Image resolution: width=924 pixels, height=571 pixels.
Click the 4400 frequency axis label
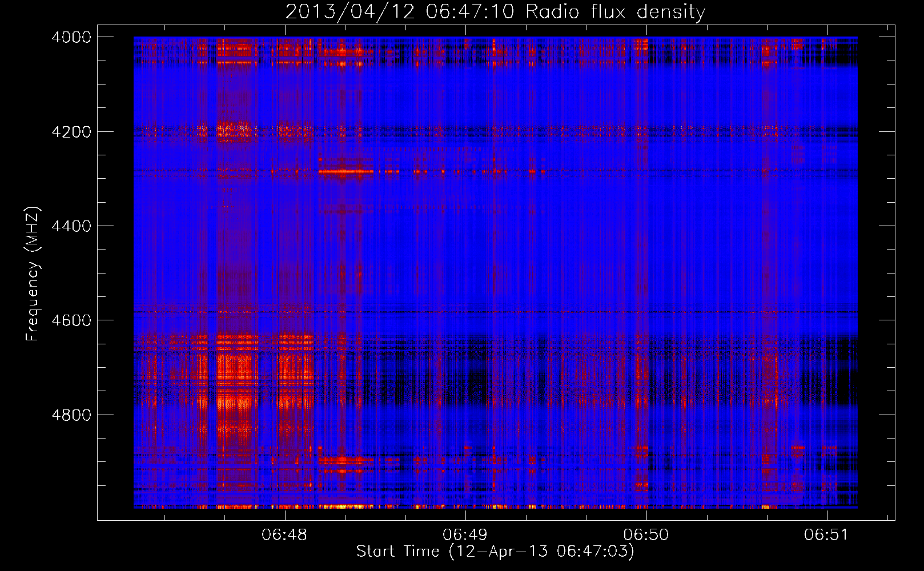point(71,226)
